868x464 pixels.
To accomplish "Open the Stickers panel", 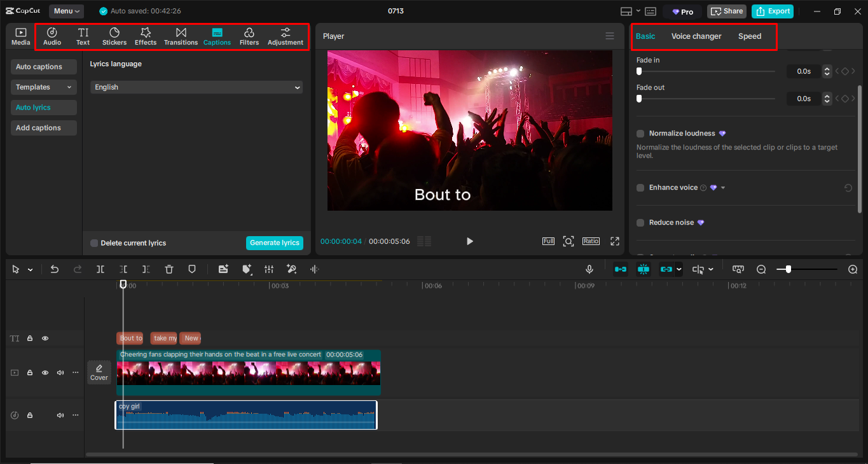I will 114,36.
